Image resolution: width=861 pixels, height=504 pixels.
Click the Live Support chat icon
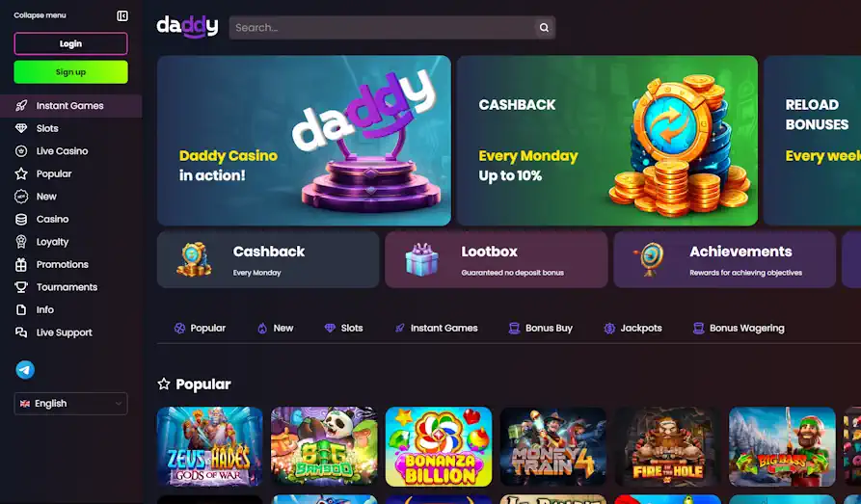tap(21, 332)
